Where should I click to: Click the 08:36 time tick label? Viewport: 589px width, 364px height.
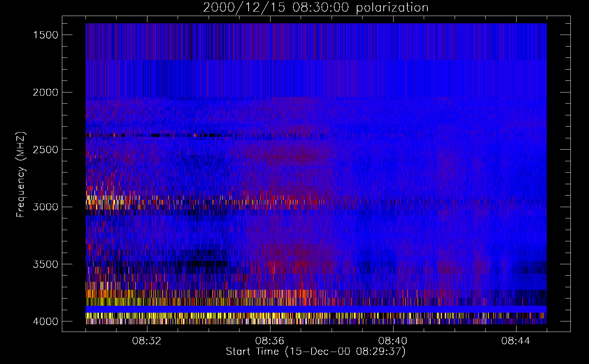point(270,341)
